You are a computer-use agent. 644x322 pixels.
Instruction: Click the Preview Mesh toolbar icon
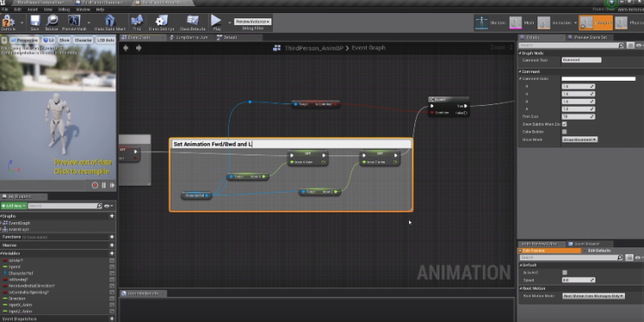tap(74, 21)
